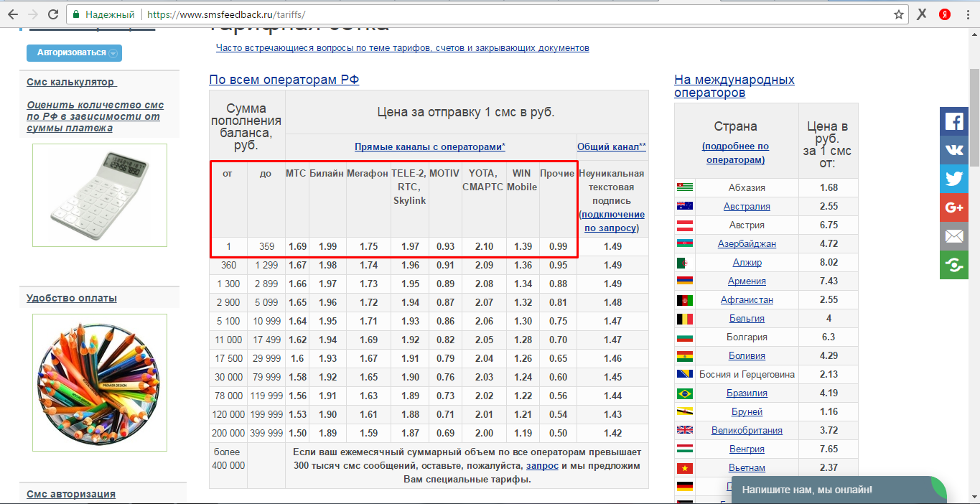Click the Armenia flag icon
Image resolution: width=980 pixels, height=504 pixels.
pyautogui.click(x=684, y=281)
